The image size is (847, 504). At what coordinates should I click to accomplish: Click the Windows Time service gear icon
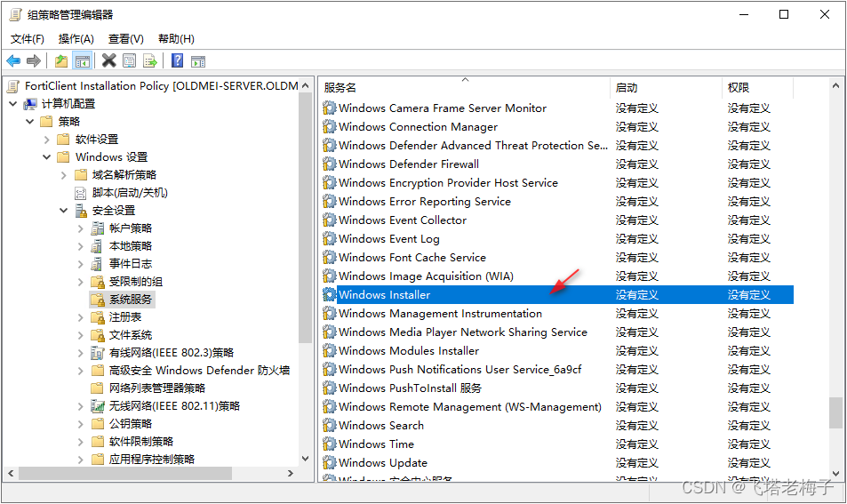(x=330, y=444)
